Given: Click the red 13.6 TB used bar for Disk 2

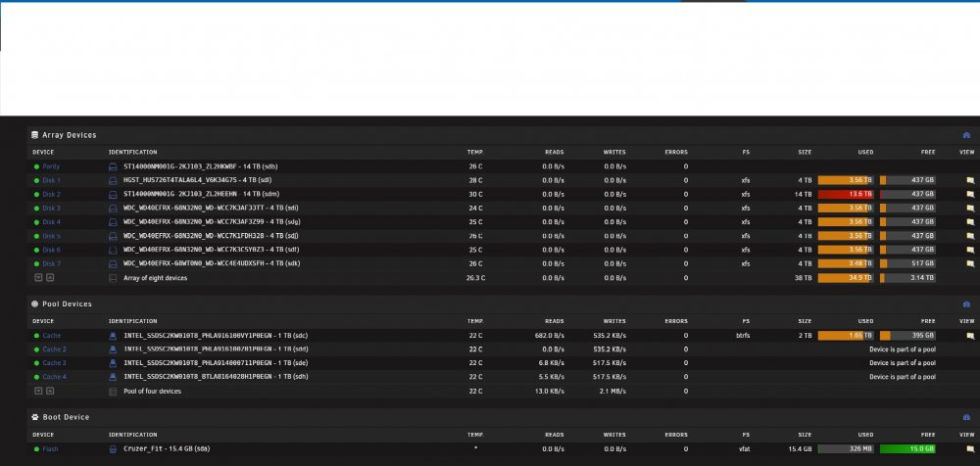Looking at the screenshot, I should [x=846, y=194].
